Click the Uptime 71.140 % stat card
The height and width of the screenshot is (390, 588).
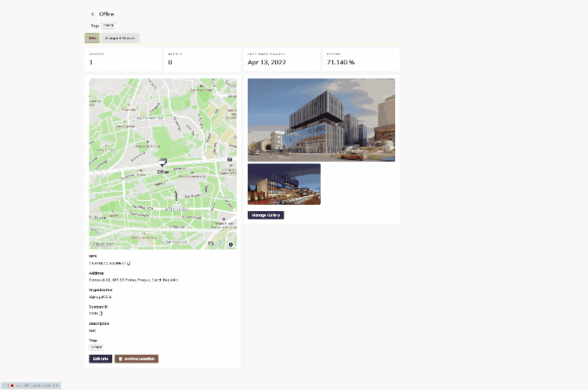click(x=360, y=59)
